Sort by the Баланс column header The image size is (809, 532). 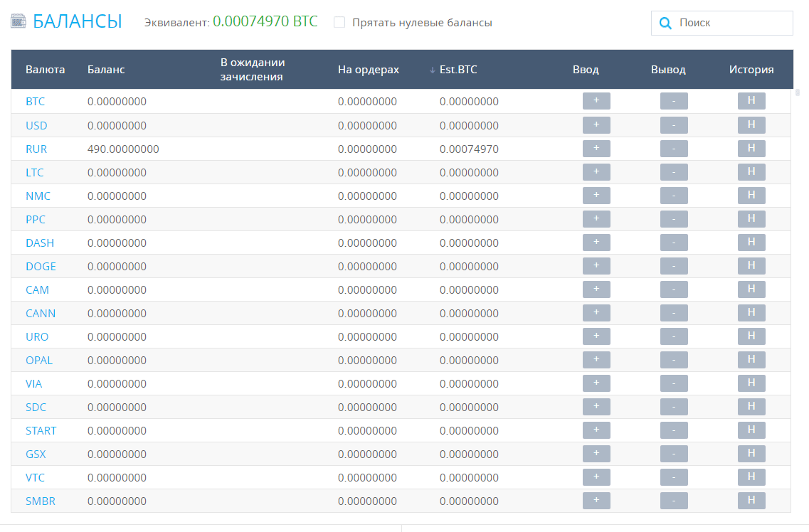coord(106,70)
